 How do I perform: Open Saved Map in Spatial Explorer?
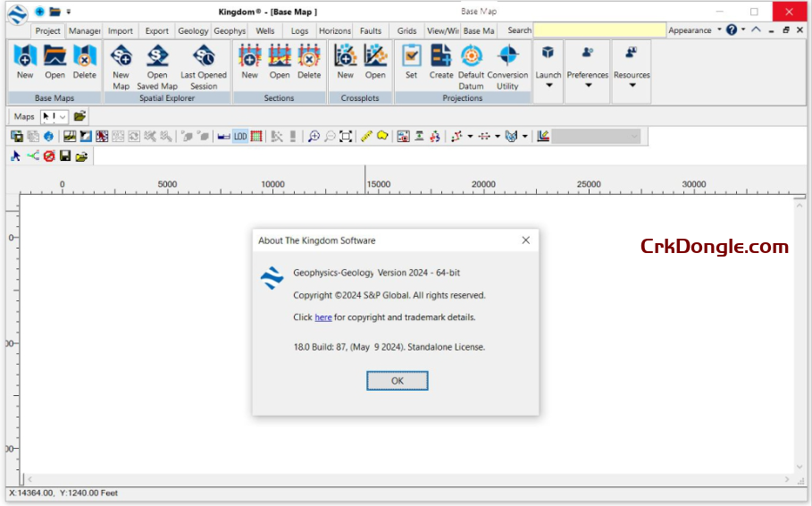(157, 67)
